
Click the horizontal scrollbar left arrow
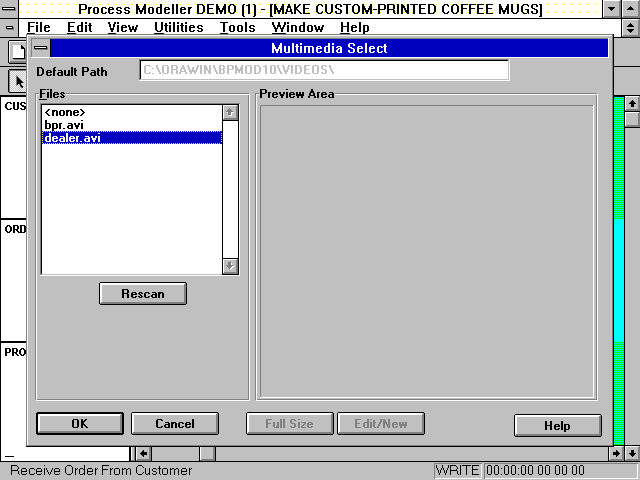143,454
